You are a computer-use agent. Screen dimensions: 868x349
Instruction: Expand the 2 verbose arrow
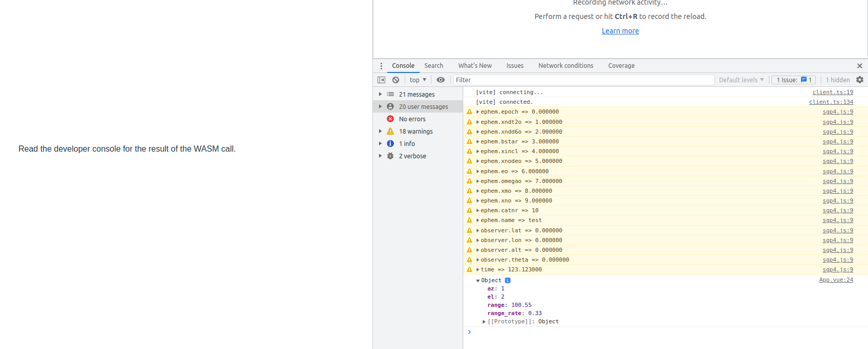(x=380, y=156)
